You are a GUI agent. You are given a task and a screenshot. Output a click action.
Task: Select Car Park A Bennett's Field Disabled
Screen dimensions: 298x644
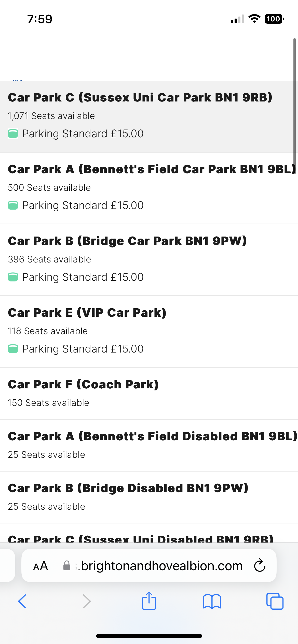pos(149,446)
